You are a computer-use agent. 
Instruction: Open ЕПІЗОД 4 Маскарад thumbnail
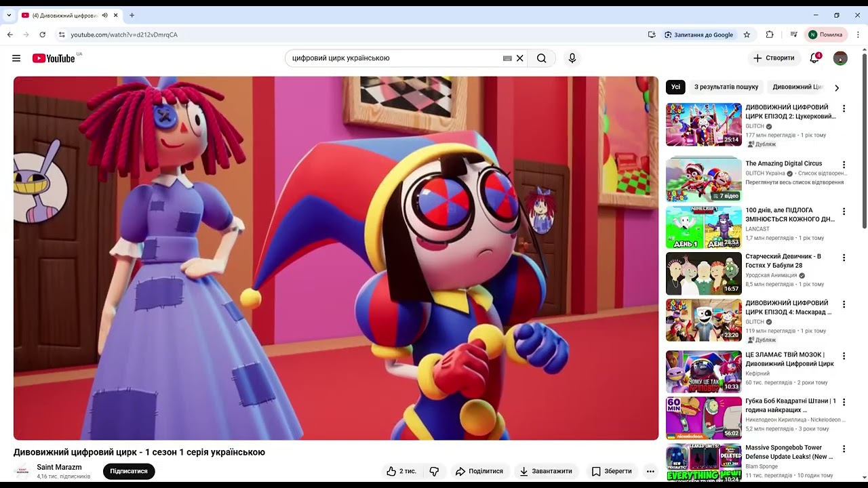click(704, 320)
